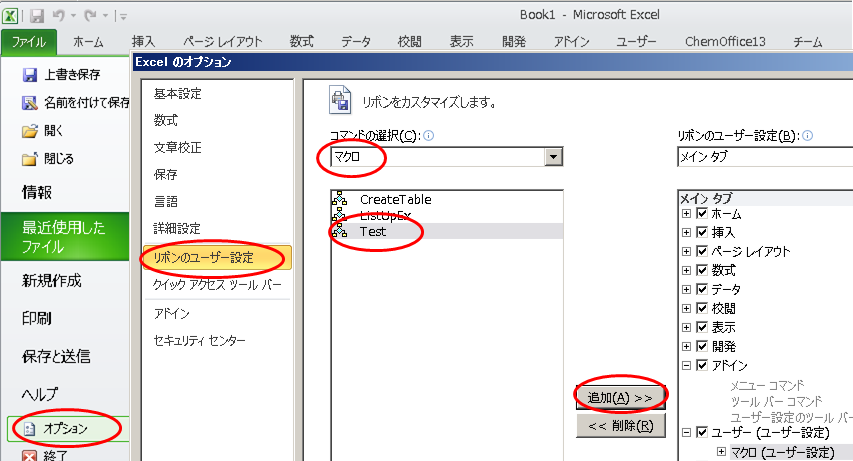Click the 閉じる folder icon
This screenshot has height=461, width=853.
click(30, 159)
